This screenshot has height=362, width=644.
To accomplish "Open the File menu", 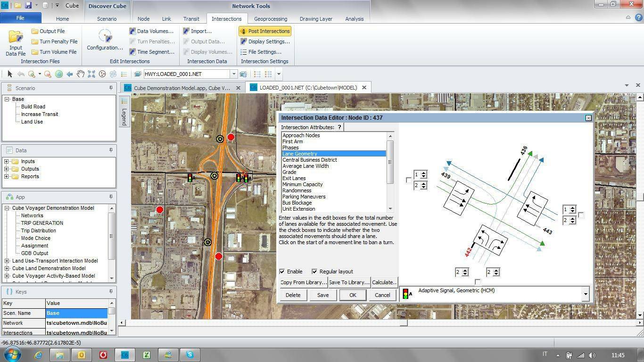I will [x=20, y=18].
